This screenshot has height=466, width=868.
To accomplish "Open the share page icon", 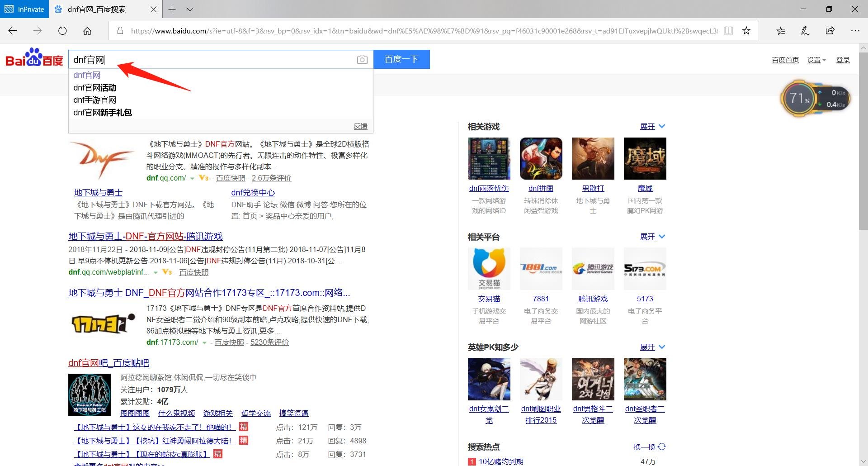I will pos(830,31).
